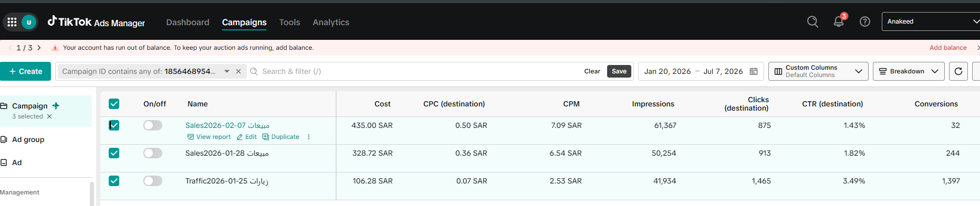Screen dimensions: 980x206
Task: Sort by the Cost column header
Action: point(382,104)
